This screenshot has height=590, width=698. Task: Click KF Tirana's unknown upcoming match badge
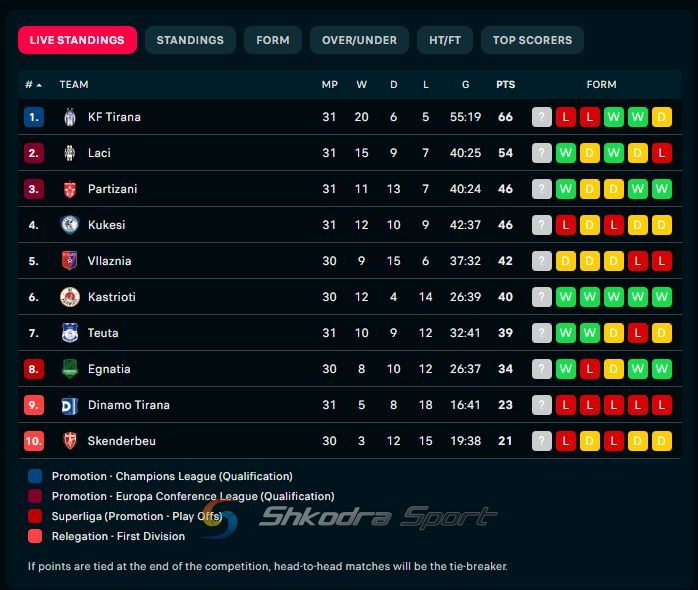pos(542,117)
